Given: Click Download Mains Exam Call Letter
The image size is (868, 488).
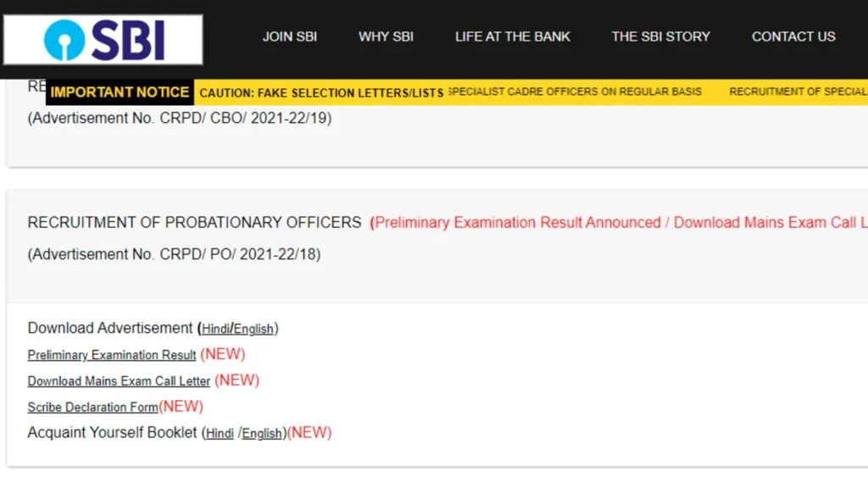Looking at the screenshot, I should tap(119, 381).
